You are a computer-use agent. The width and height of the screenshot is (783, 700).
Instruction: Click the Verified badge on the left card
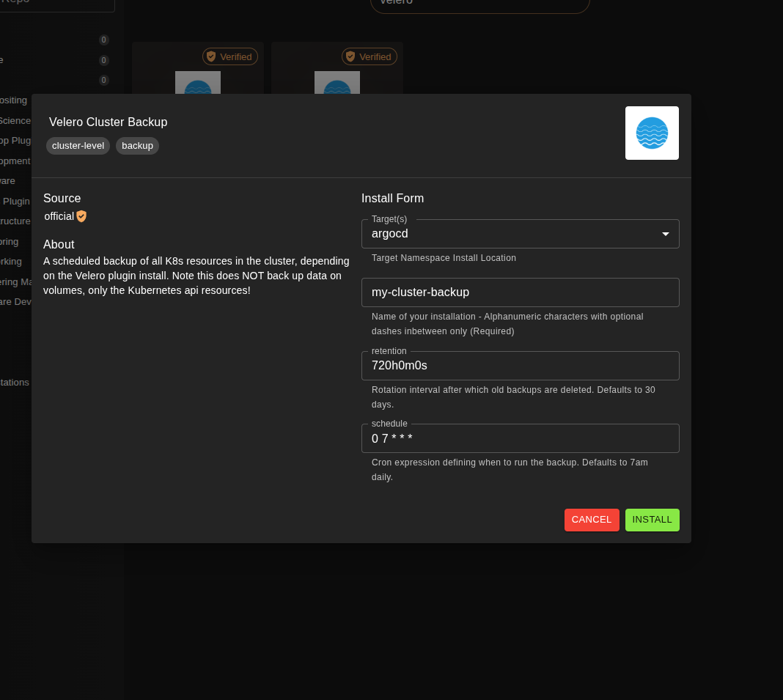(229, 56)
